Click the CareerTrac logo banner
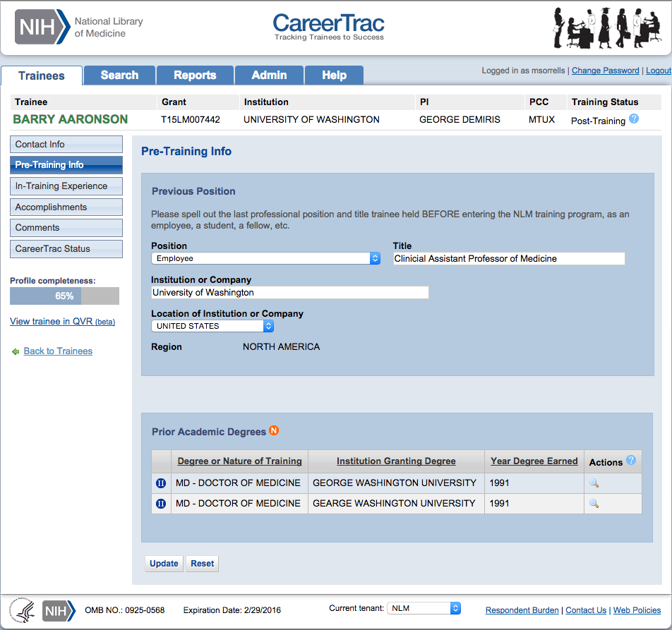This screenshot has height=630, width=672. coord(329,27)
